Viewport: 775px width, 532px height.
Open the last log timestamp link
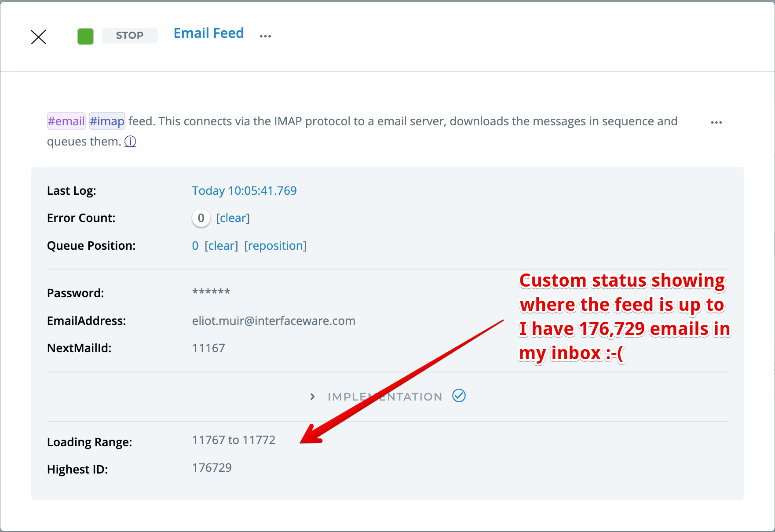pos(244,191)
